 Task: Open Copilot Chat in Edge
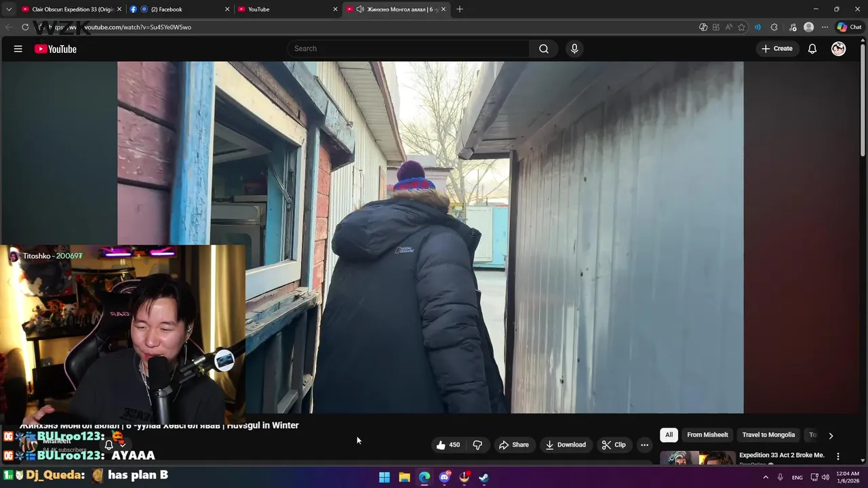850,27
